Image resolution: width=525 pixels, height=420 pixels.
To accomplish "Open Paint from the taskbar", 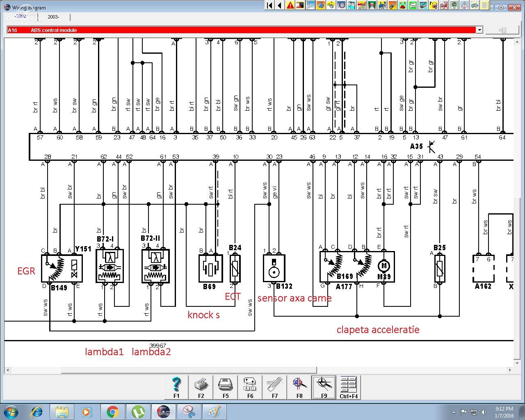I will pyautogui.click(x=214, y=411).
